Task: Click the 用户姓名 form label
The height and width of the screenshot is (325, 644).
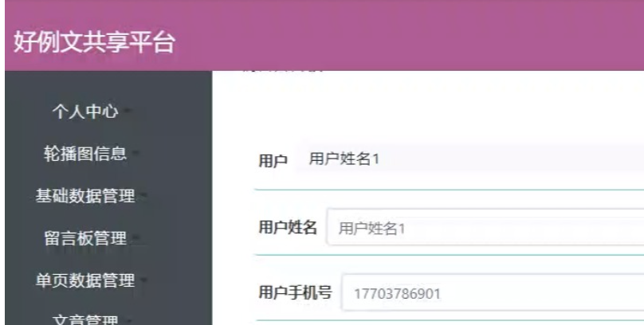Action: (288, 226)
